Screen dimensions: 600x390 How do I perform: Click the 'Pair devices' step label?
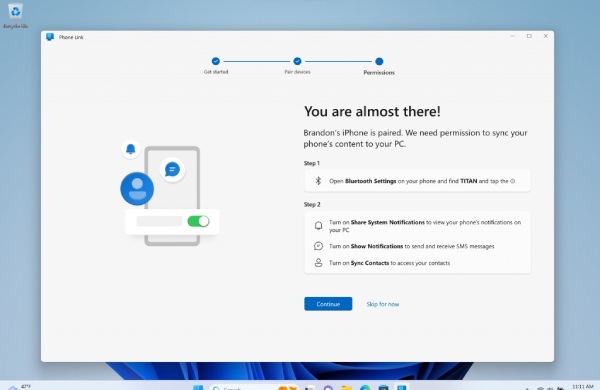point(297,72)
